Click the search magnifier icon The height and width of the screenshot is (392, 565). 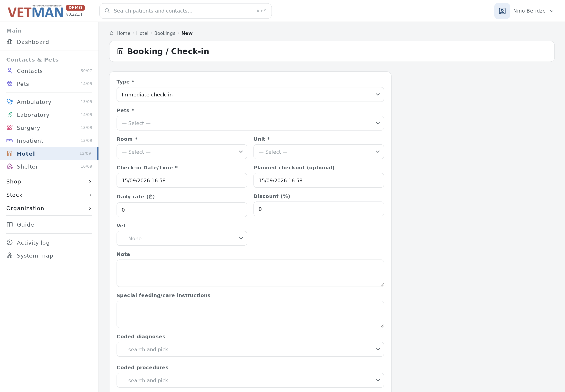coord(107,11)
